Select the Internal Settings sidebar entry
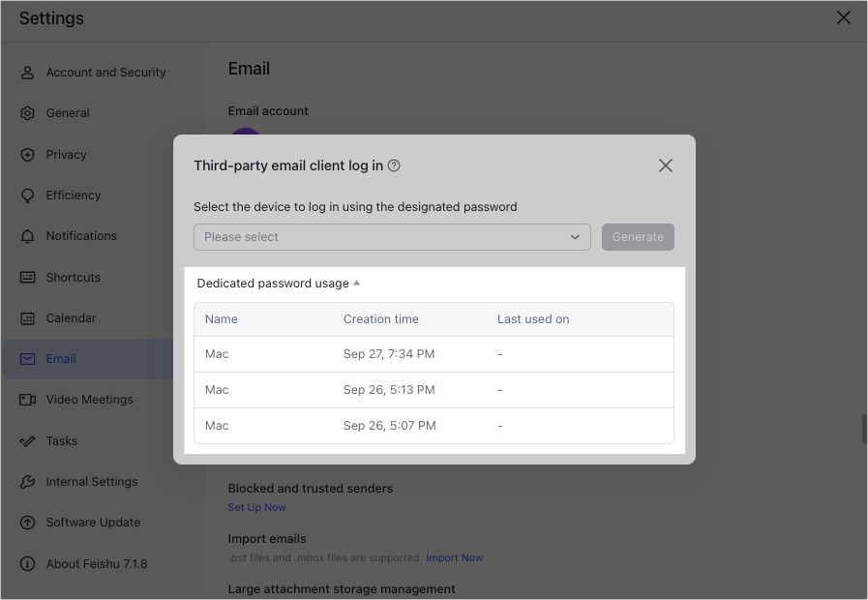868x600 pixels. coord(90,481)
